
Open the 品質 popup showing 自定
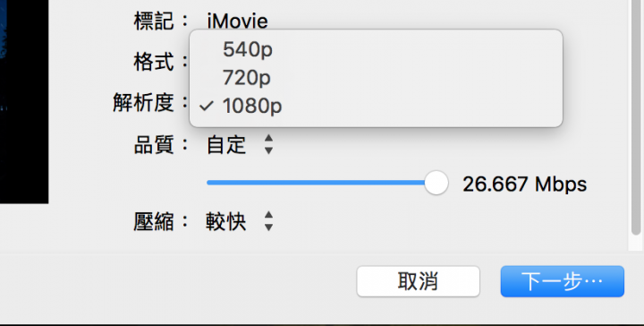click(240, 145)
